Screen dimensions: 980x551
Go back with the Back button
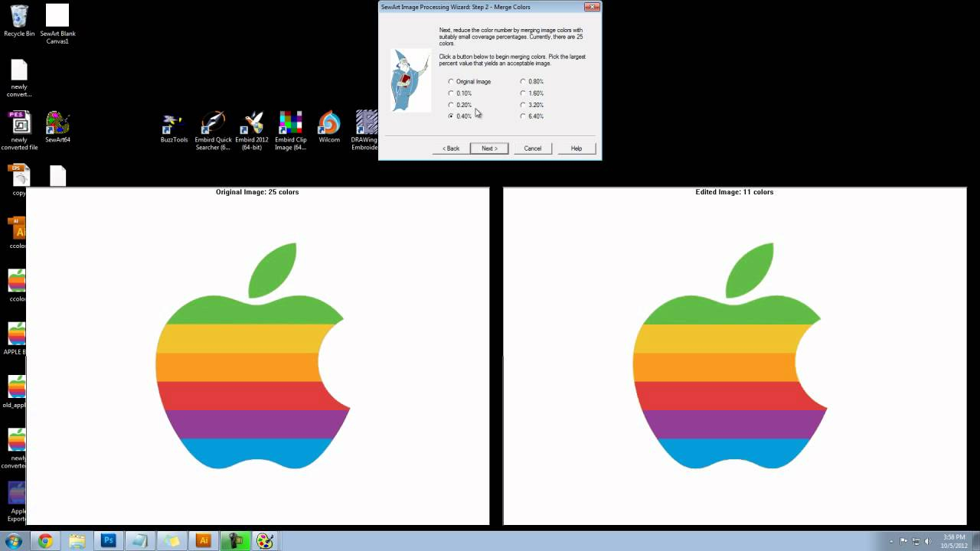(x=451, y=148)
